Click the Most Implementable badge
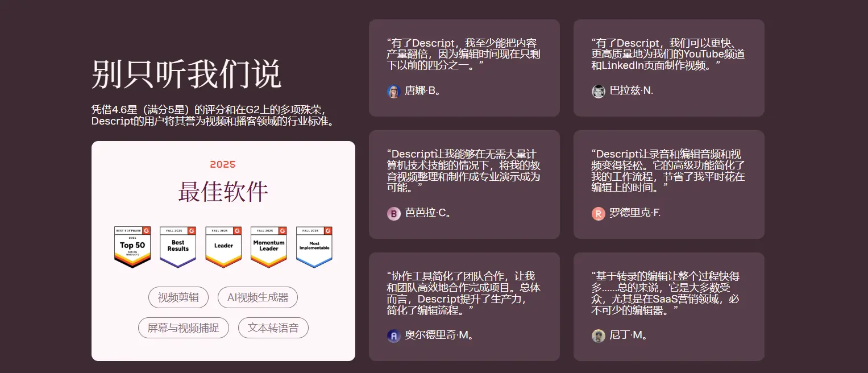The height and width of the screenshot is (373, 868). pos(314,247)
